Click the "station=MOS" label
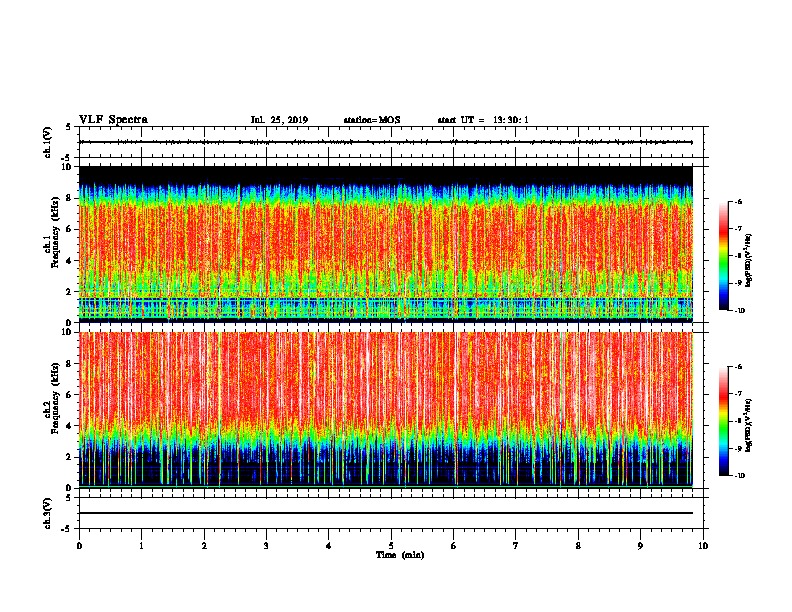792x612 pixels. [x=372, y=120]
